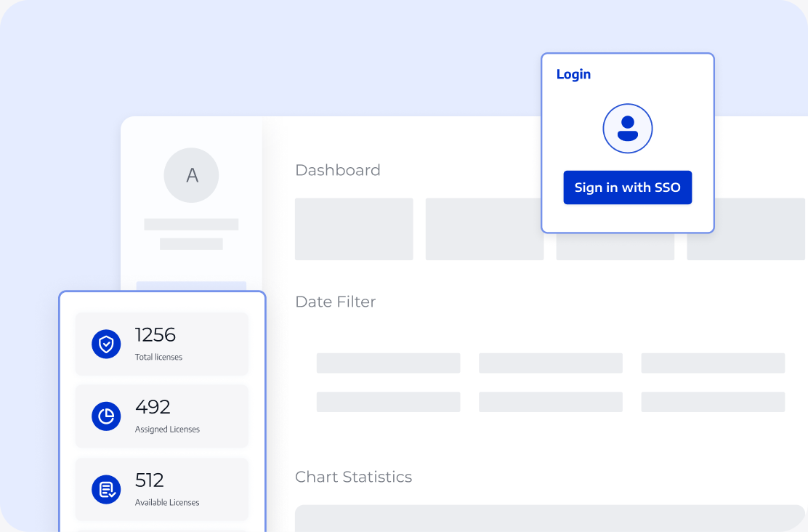Select the 492 assigned licenses value
This screenshot has height=532, width=808.
(153, 407)
